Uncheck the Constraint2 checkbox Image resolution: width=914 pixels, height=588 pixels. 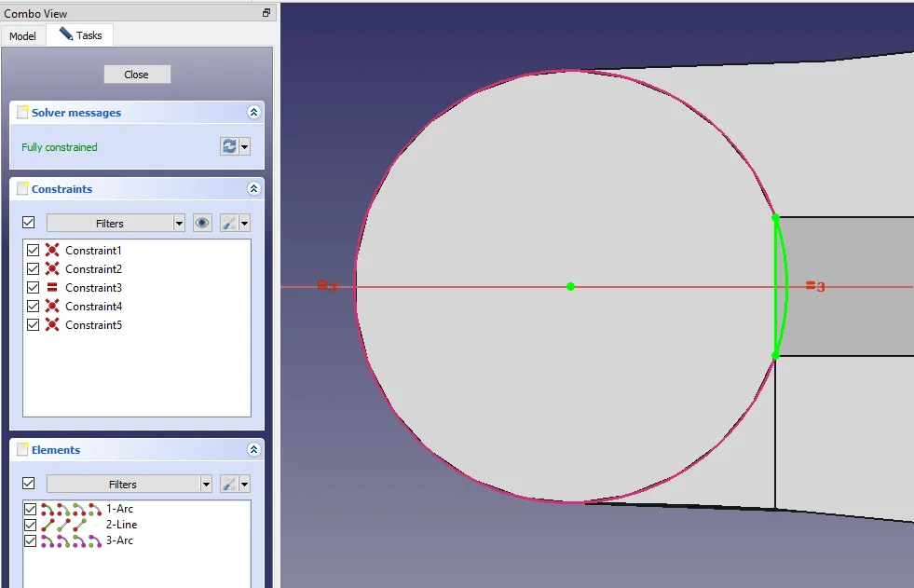[x=34, y=269]
